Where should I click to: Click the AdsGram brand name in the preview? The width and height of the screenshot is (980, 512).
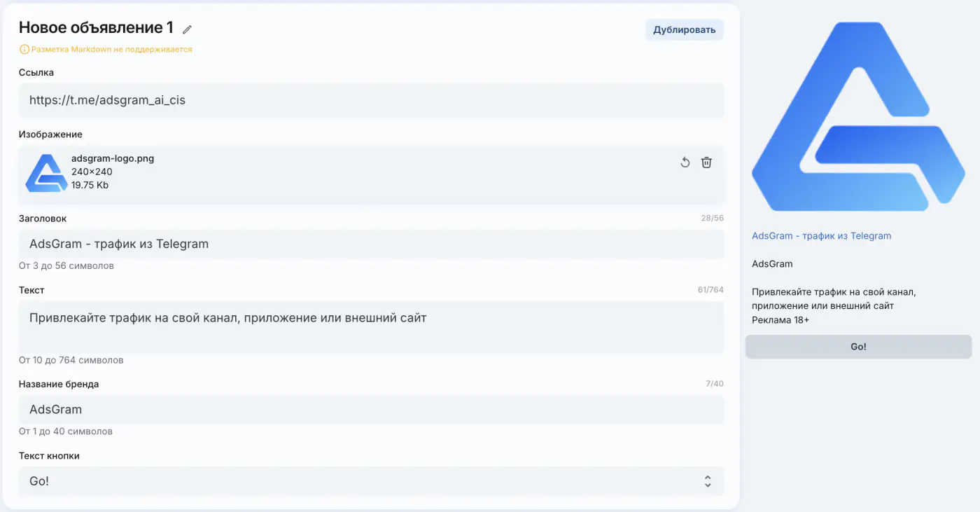point(772,264)
